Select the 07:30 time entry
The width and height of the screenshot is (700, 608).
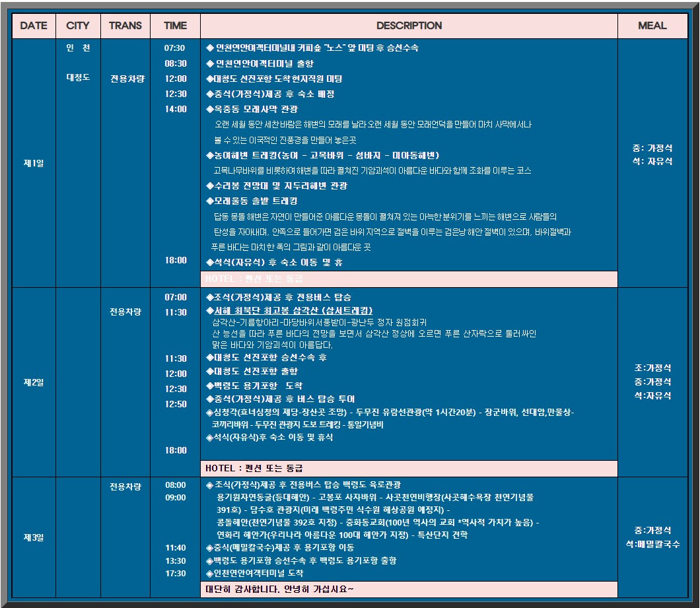pos(174,48)
